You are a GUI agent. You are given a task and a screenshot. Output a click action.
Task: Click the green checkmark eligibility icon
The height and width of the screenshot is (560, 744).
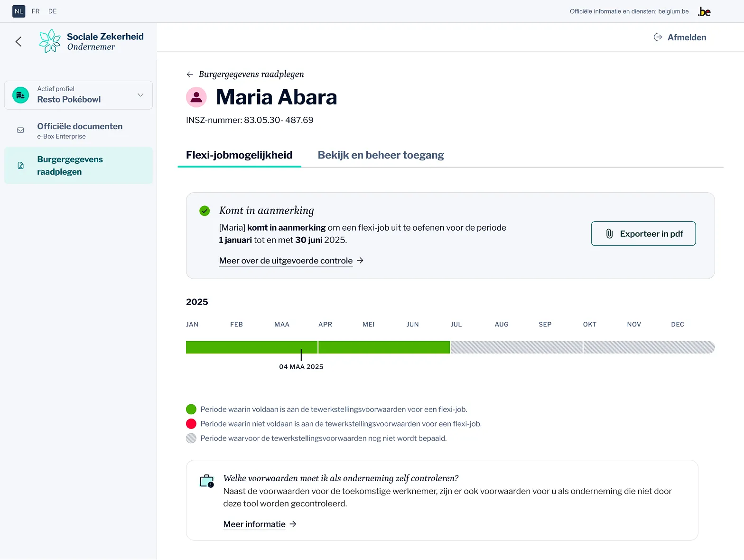[205, 211]
